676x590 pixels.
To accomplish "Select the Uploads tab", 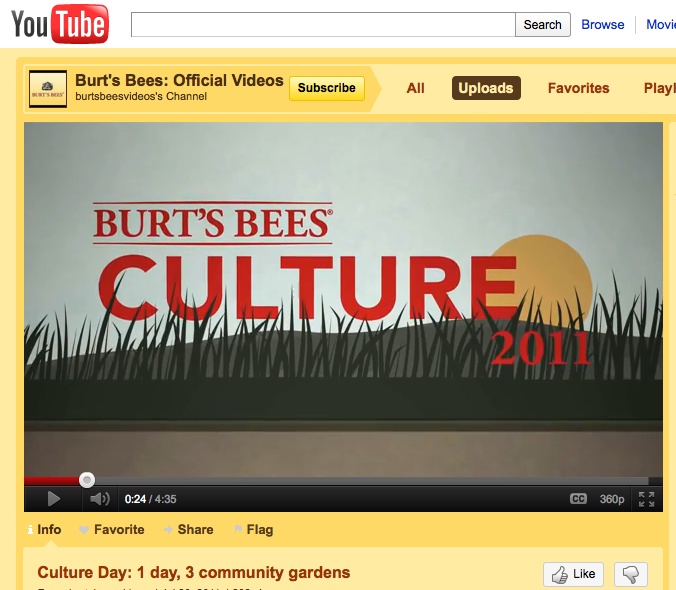I will click(485, 88).
